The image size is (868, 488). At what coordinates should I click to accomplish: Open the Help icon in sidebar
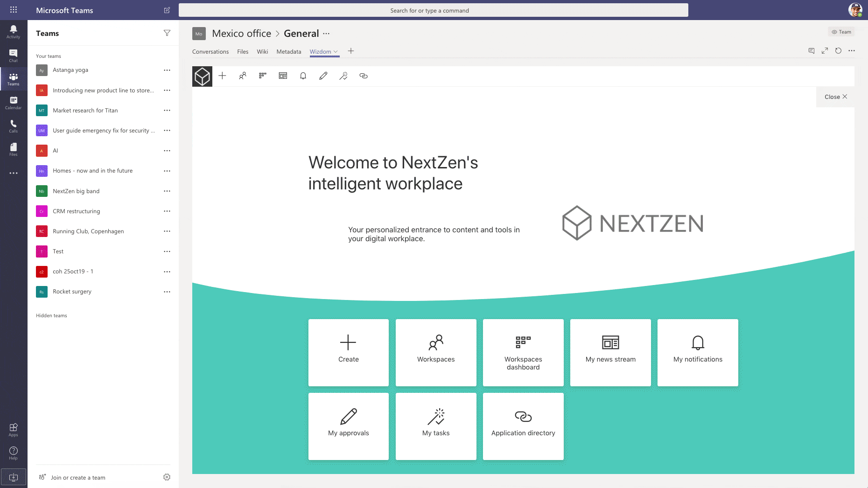13,453
